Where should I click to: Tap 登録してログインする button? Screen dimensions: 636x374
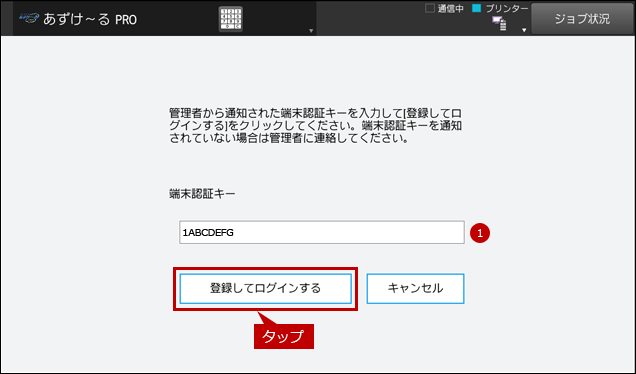pyautogui.click(x=266, y=288)
